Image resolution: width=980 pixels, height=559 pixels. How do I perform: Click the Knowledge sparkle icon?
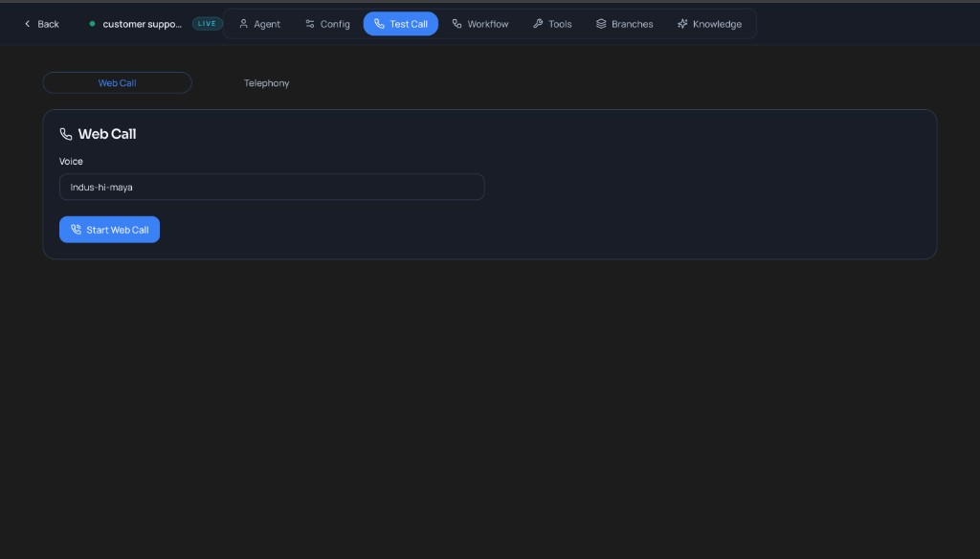682,24
